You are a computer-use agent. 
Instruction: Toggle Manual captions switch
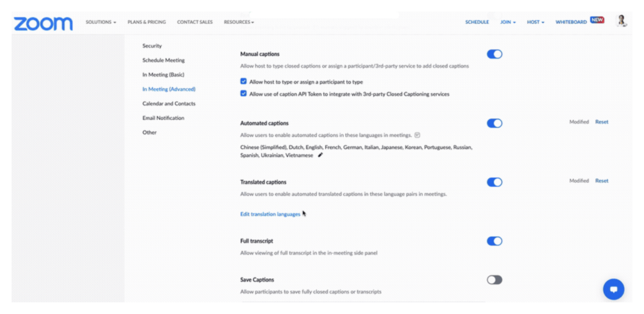click(x=494, y=54)
